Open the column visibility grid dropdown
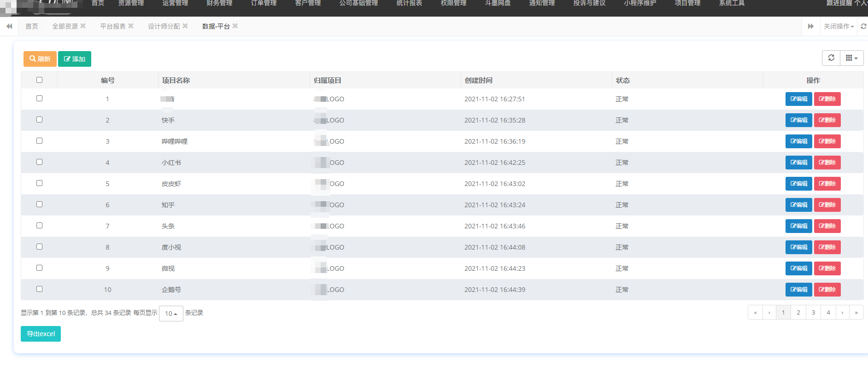Screen dimensions: 868x390 coord(851,58)
